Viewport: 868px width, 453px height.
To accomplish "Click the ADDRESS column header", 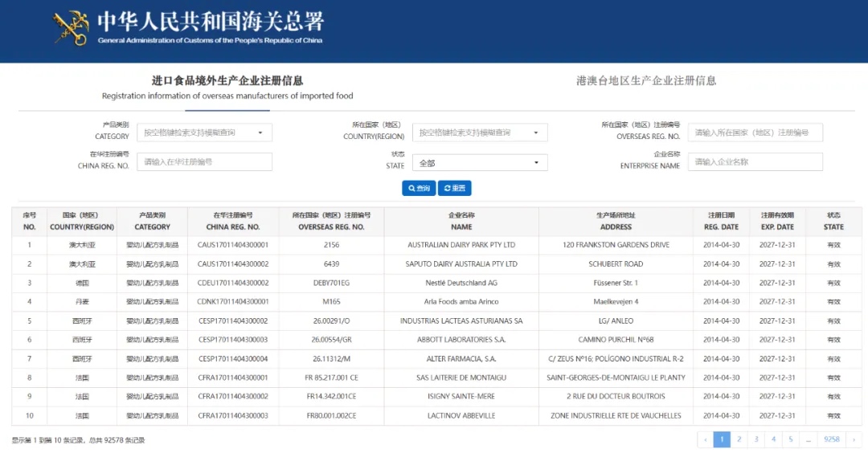I will (616, 221).
